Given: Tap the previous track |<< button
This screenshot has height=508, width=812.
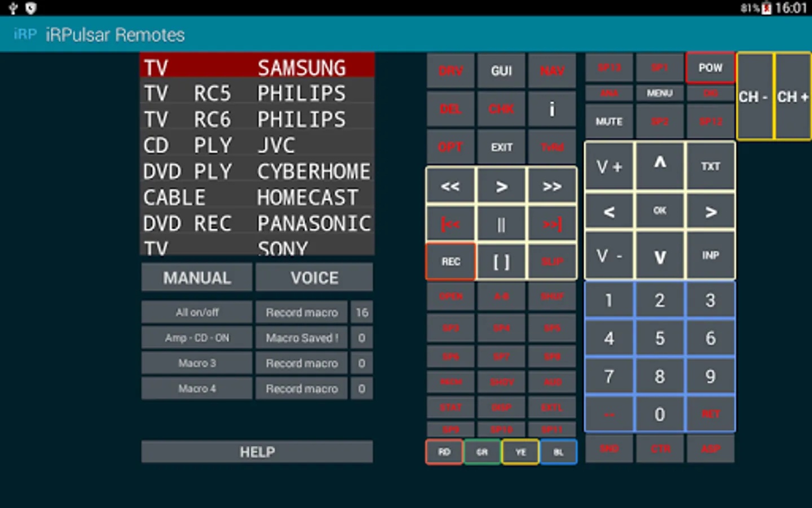Looking at the screenshot, I should pos(451,224).
